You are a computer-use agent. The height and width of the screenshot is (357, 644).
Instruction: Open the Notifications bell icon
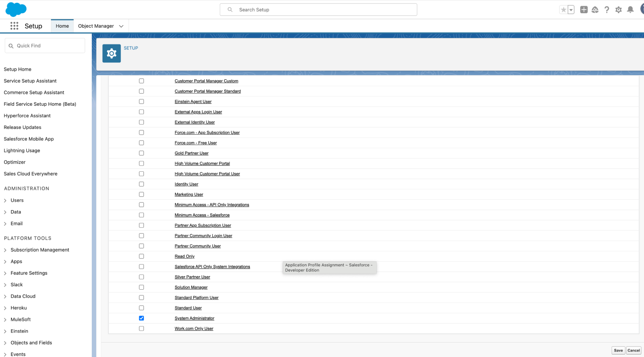(630, 10)
